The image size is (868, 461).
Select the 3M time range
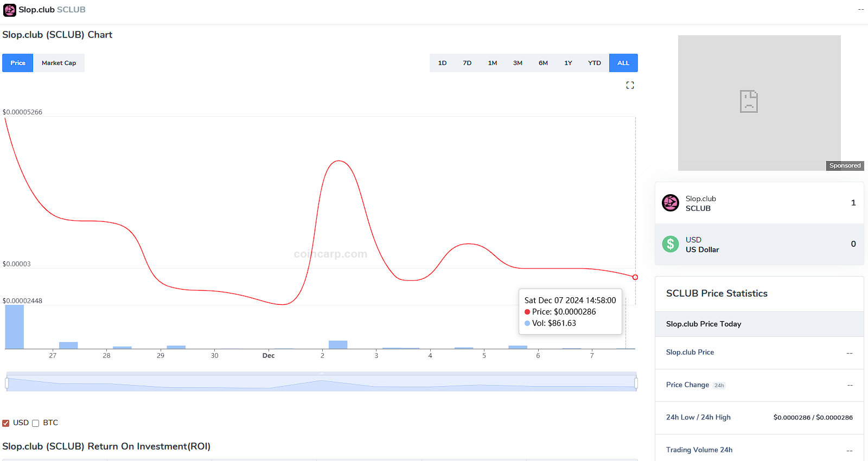[518, 63]
